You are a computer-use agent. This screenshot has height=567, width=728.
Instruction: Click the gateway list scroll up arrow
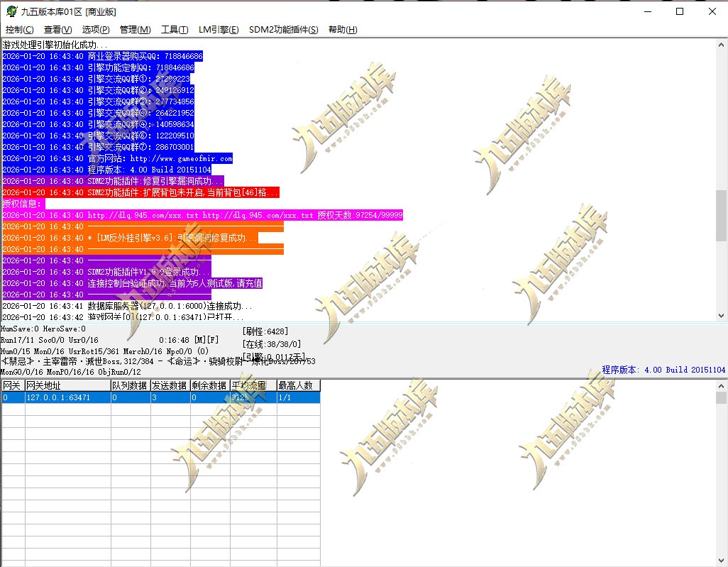coord(721,386)
